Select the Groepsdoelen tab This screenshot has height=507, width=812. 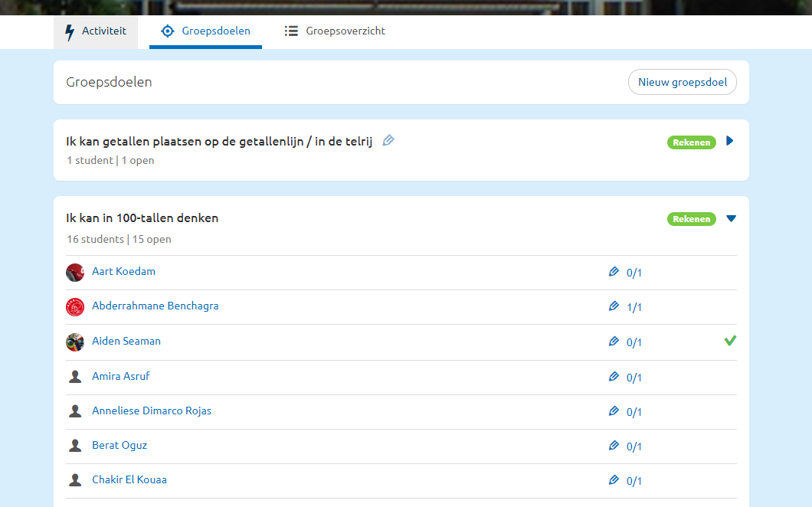point(205,31)
